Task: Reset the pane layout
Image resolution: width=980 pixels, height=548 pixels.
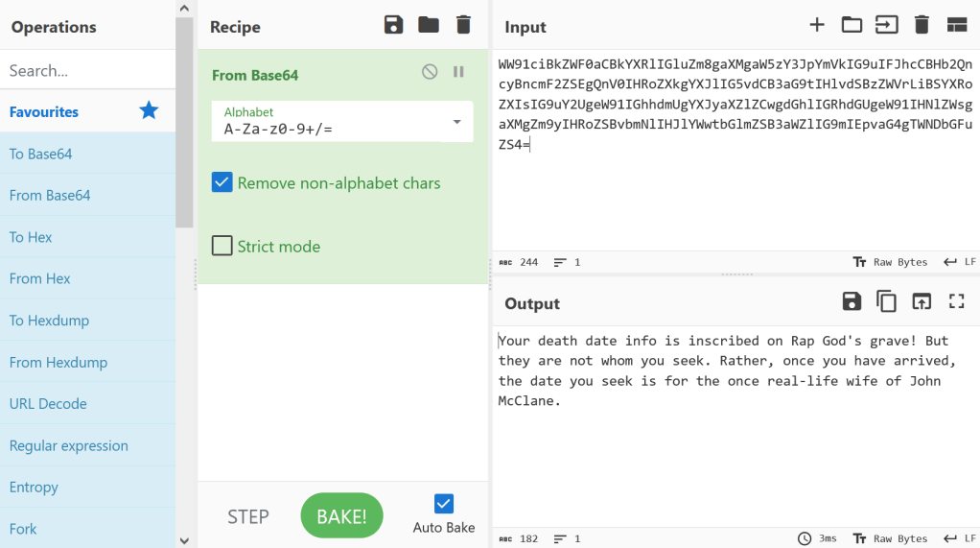Action: coord(956,25)
